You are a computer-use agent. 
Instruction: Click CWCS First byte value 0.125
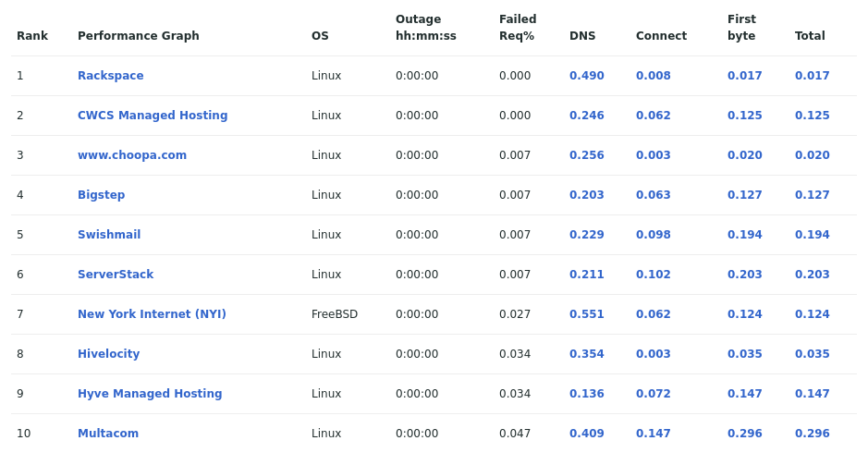pyautogui.click(x=744, y=116)
